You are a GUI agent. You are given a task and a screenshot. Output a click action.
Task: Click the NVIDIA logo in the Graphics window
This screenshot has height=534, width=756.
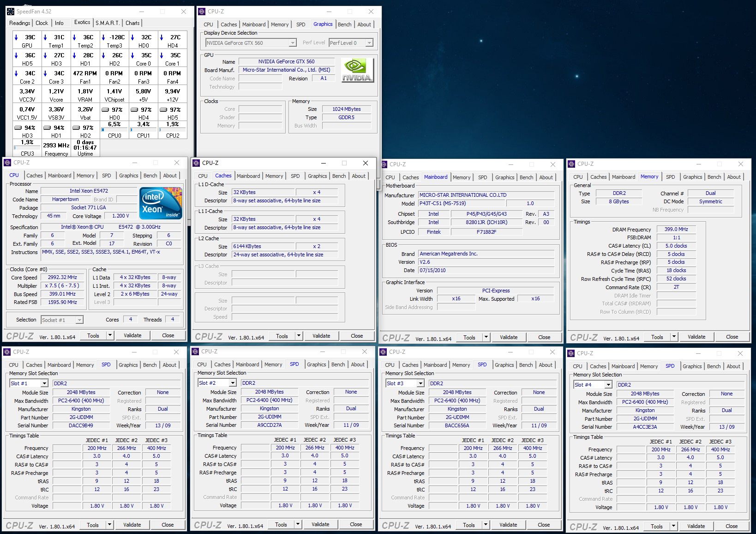pyautogui.click(x=357, y=70)
